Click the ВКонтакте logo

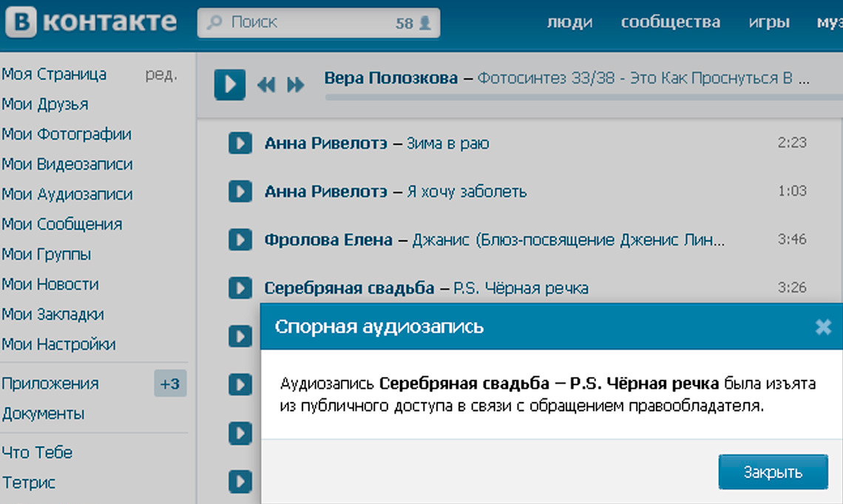pyautogui.click(x=92, y=22)
